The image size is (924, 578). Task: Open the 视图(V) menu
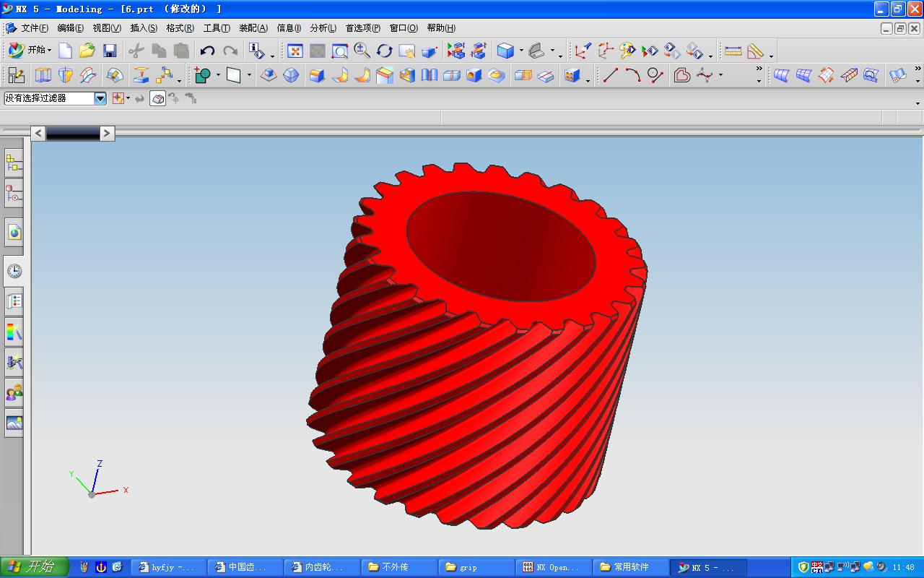(x=107, y=28)
